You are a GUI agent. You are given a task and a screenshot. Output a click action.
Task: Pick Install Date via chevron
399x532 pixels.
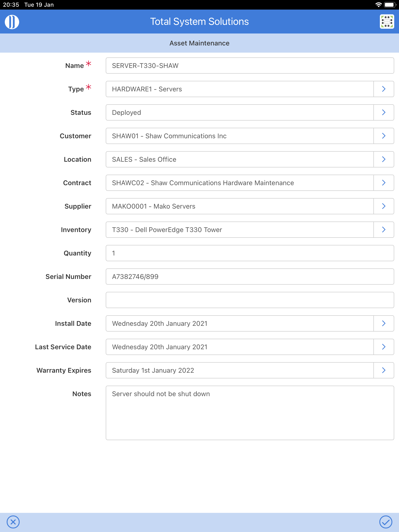384,323
